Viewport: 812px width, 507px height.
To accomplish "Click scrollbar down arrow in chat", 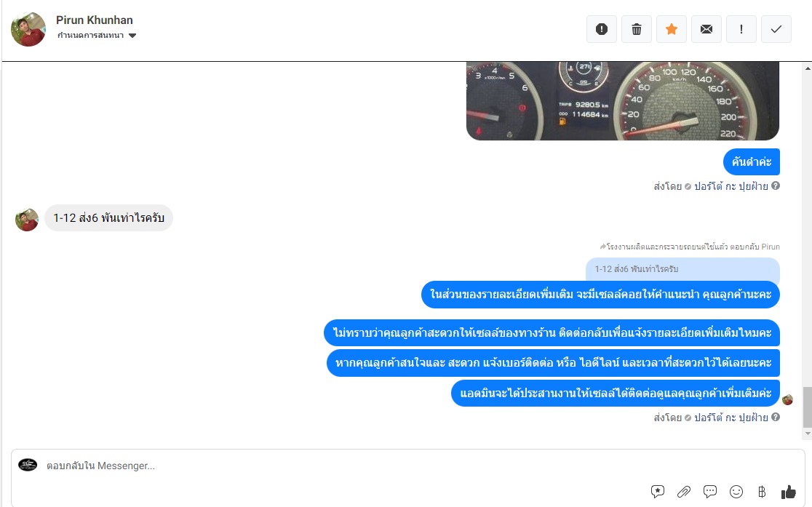I will tap(808, 434).
